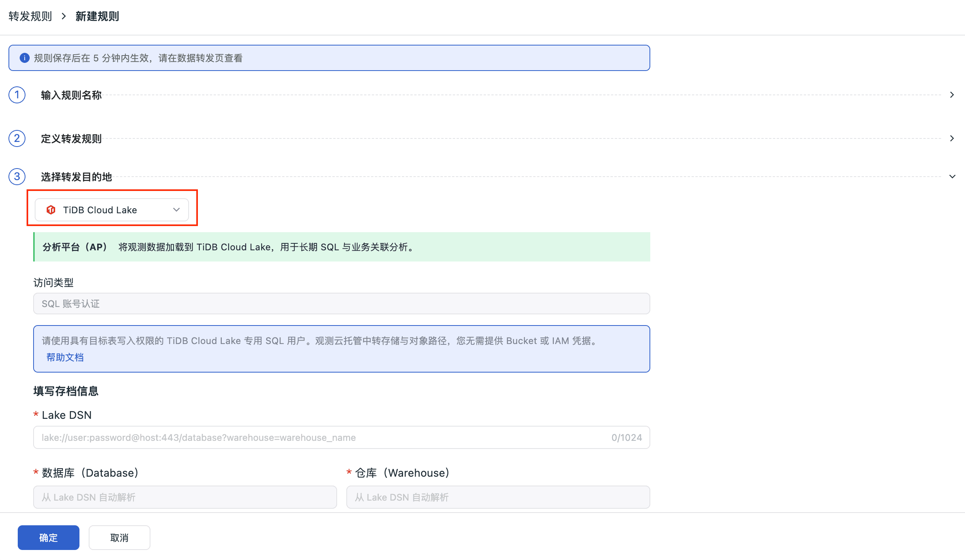Click the 访问类型 SQL 账号认证 field

[341, 304]
